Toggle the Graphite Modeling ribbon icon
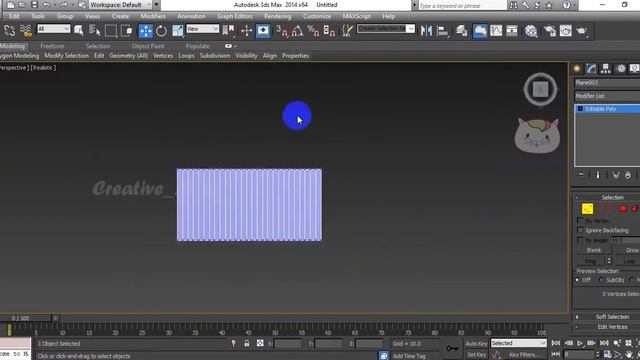This screenshot has width=640, height=360. click(x=480, y=31)
